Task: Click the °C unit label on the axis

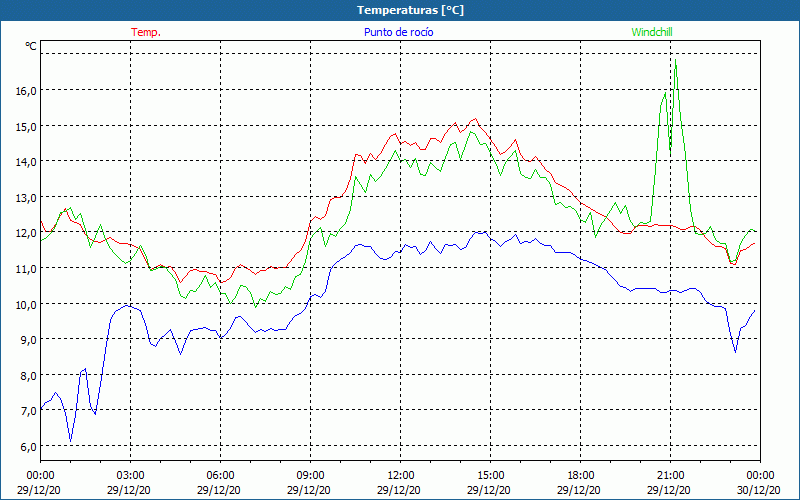Action: click(x=31, y=46)
